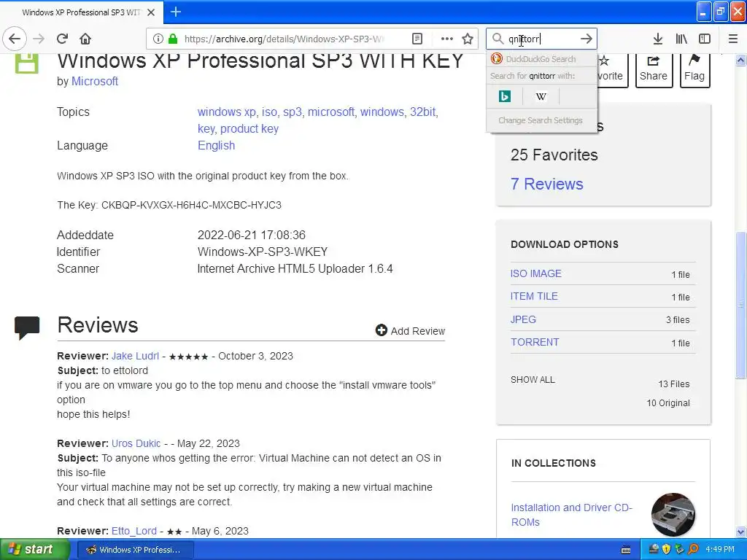
Task: Search with Bing engine icon
Action: 505,97
